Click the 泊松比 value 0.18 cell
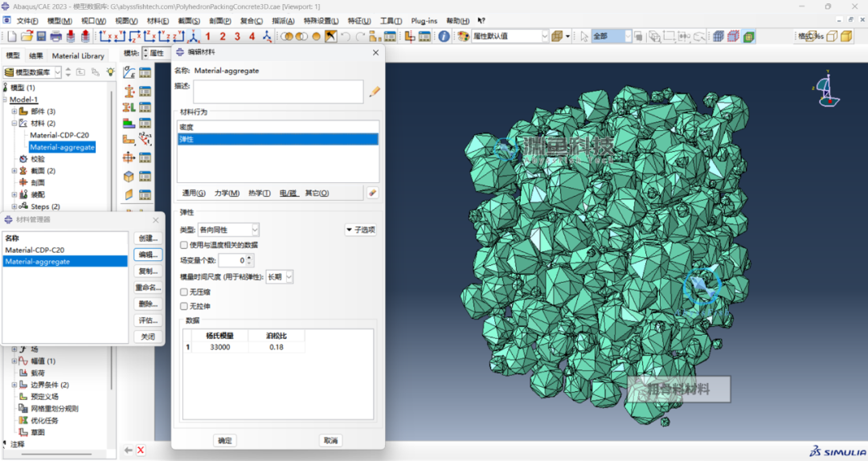This screenshot has width=868, height=461. point(276,347)
